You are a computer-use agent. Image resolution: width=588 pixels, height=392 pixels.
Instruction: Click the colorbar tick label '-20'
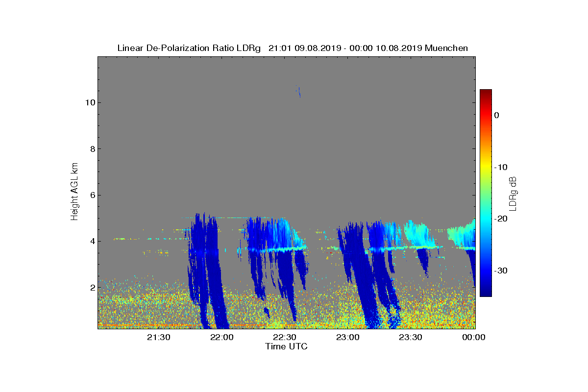[500, 219]
